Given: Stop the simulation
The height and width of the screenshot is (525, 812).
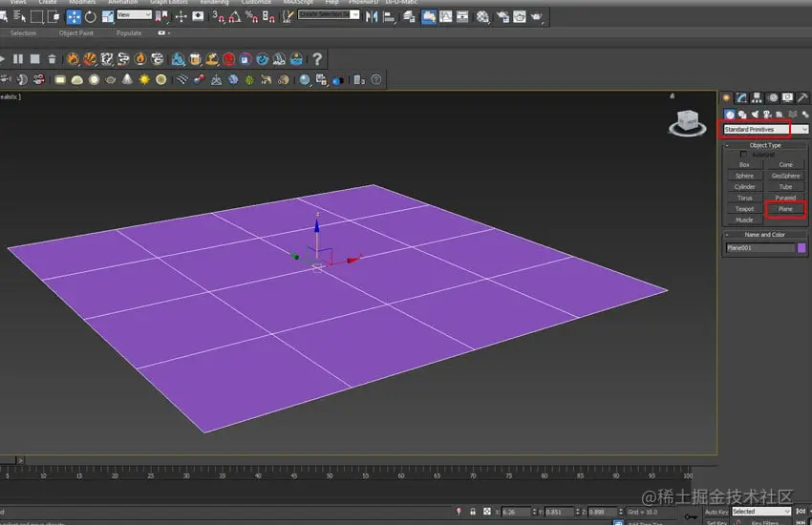Looking at the screenshot, I should click(x=34, y=59).
